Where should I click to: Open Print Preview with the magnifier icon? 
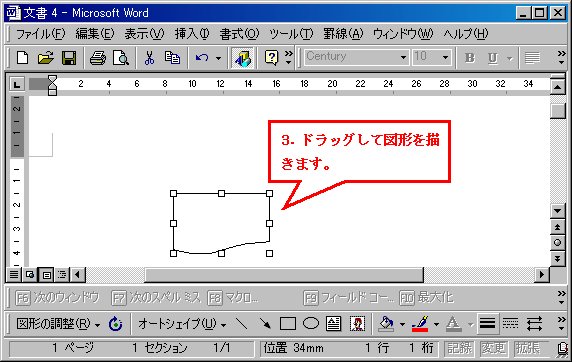(121, 58)
